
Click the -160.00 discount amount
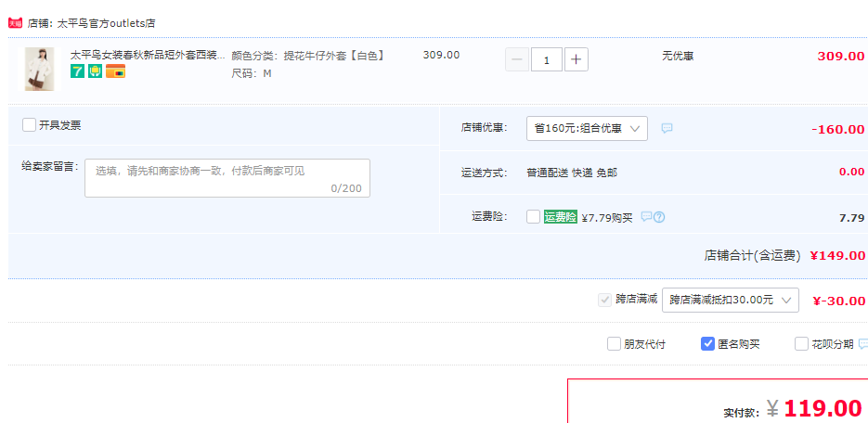[838, 129]
